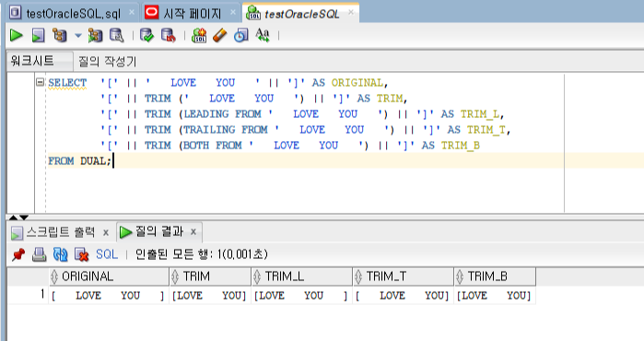Switch to the 시작 페이지 tab

pyautogui.click(x=193, y=14)
